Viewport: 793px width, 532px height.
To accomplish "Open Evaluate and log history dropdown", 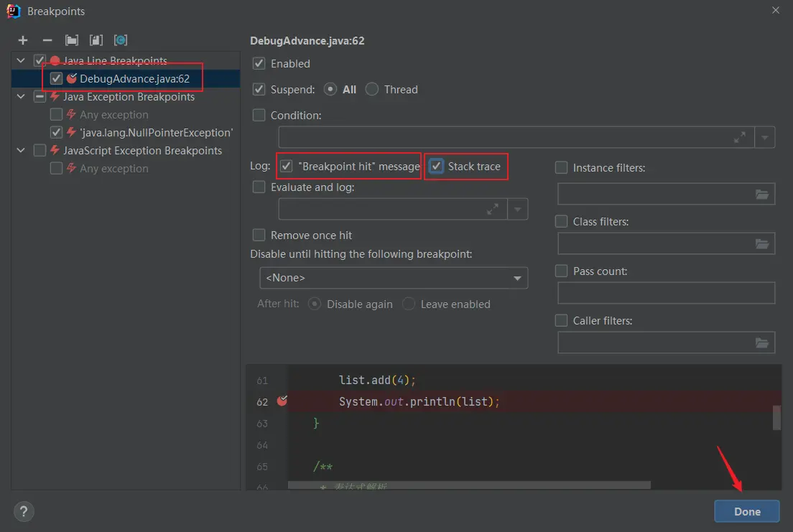I will [517, 209].
